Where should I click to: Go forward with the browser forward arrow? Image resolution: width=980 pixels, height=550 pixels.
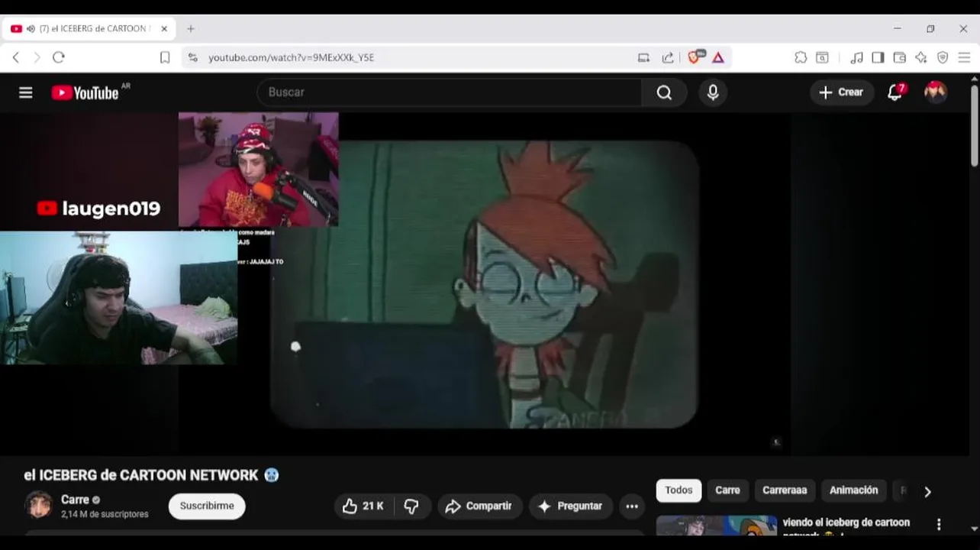point(37,57)
